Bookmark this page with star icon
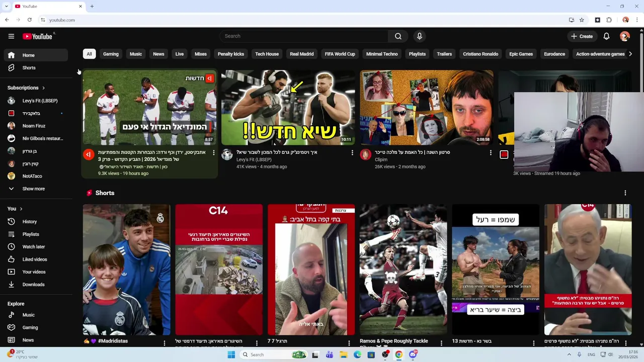Viewport: 644px width, 362px height. 582,20
